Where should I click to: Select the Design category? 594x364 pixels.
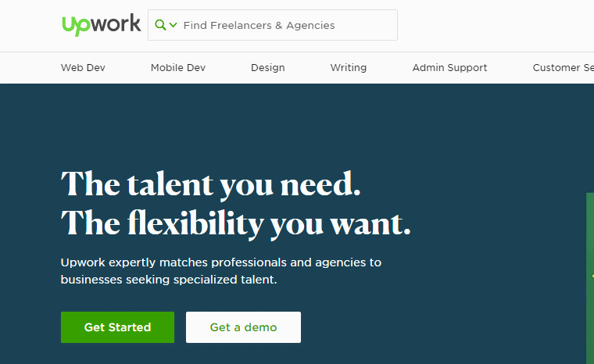coord(268,67)
